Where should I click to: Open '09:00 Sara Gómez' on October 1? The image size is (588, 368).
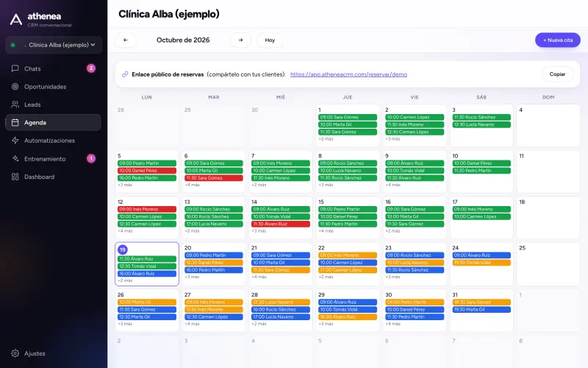pyautogui.click(x=348, y=117)
